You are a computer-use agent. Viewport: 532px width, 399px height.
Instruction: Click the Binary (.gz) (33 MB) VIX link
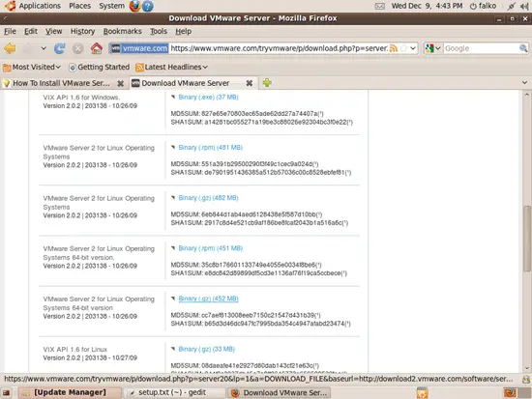coord(207,349)
